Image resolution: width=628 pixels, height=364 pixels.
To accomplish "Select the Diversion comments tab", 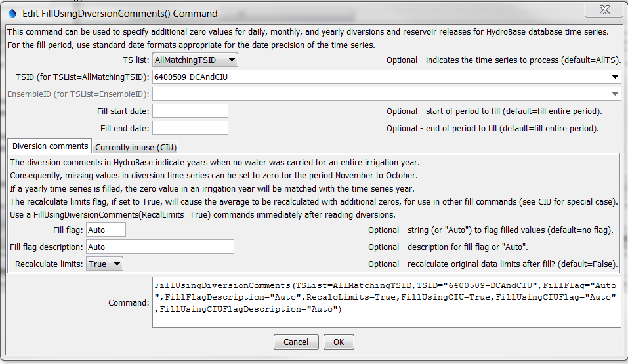I will 50,146.
